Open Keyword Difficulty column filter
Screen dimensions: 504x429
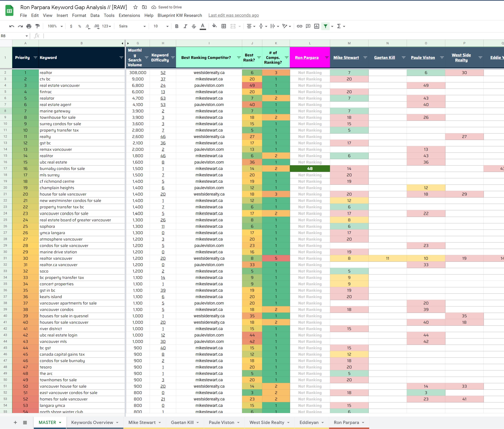click(173, 58)
